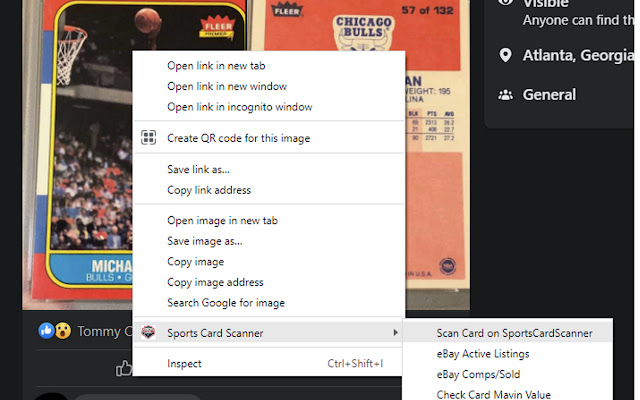Click the 57 of 132 card number text
The width and height of the screenshot is (640, 400).
(x=427, y=10)
